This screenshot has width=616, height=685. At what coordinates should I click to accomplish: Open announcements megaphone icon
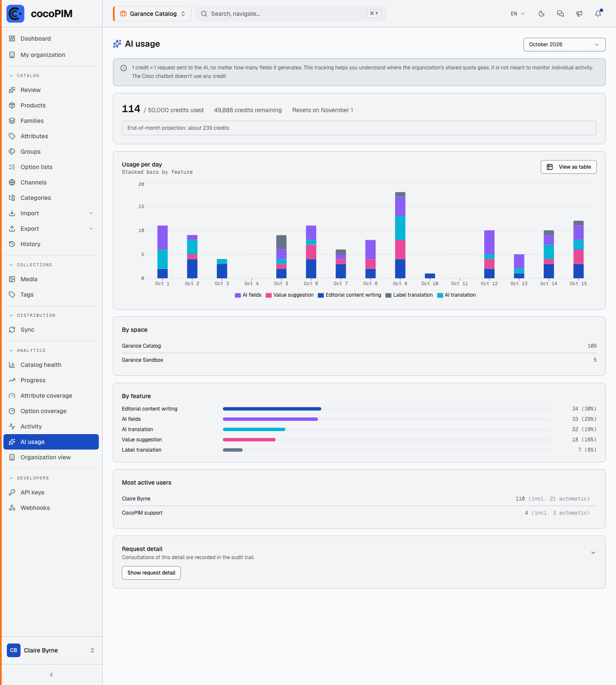tap(579, 14)
